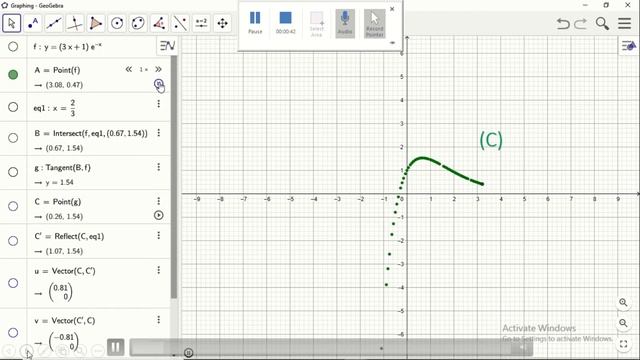Screen dimensions: 640x360
Task: Stop the screen recording
Action: (x=285, y=22)
